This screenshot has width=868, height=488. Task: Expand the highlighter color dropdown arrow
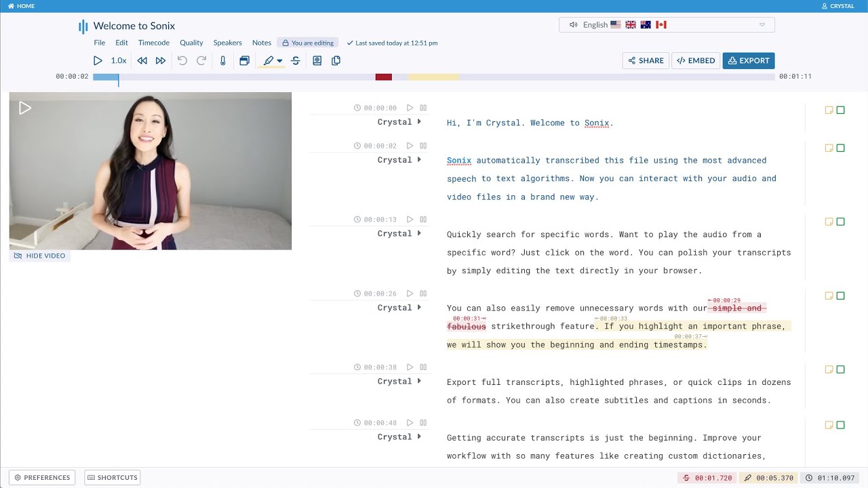tap(279, 61)
